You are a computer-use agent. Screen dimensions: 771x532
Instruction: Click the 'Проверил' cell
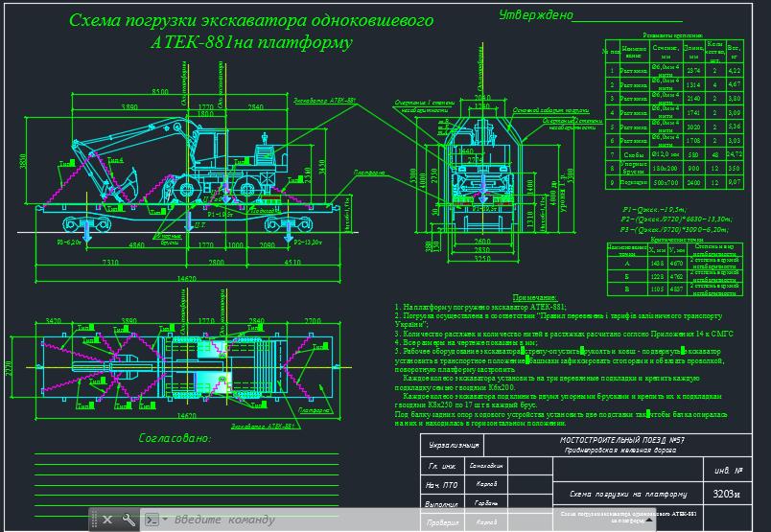pyautogui.click(x=442, y=522)
